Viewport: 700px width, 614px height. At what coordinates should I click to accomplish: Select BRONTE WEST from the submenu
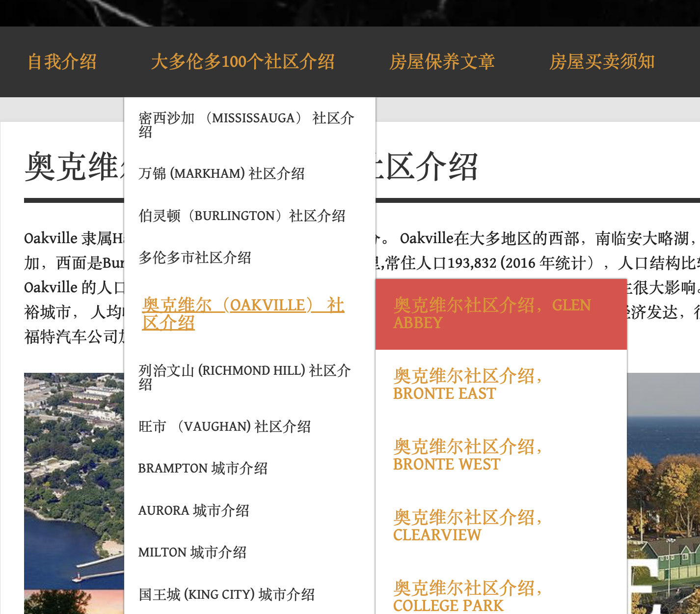(x=467, y=455)
